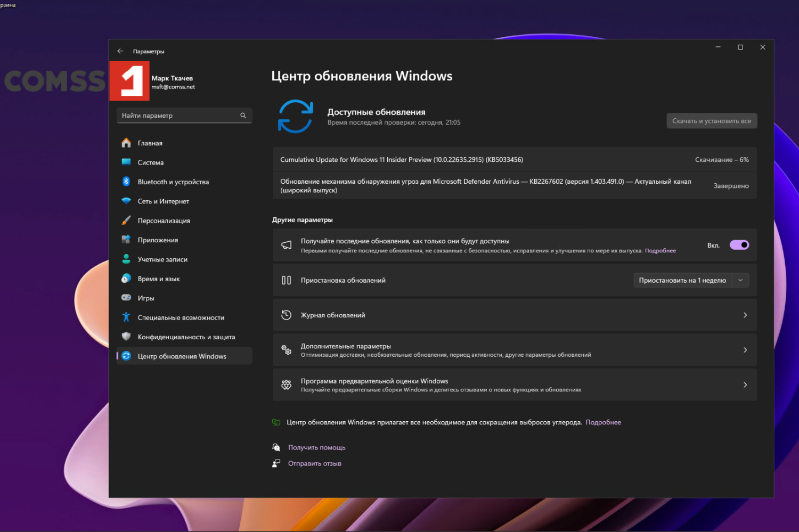Click the Home house icon
Screen dimensions: 799x532
point(126,143)
